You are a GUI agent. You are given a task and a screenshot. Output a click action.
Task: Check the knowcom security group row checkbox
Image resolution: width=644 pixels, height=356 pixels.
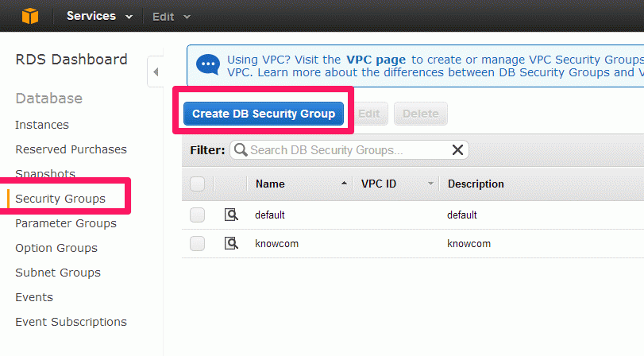pos(197,243)
